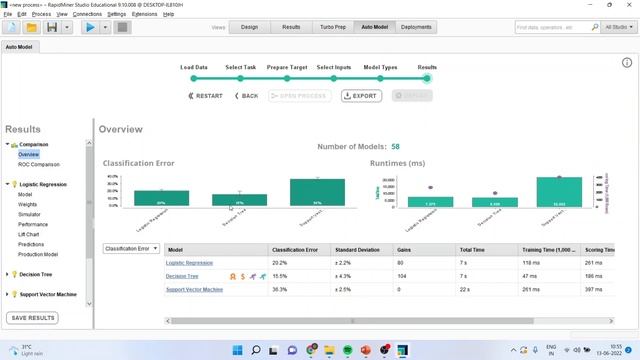The width and height of the screenshot is (640, 360).
Task: Open the Turbo Prep view
Action: (333, 27)
